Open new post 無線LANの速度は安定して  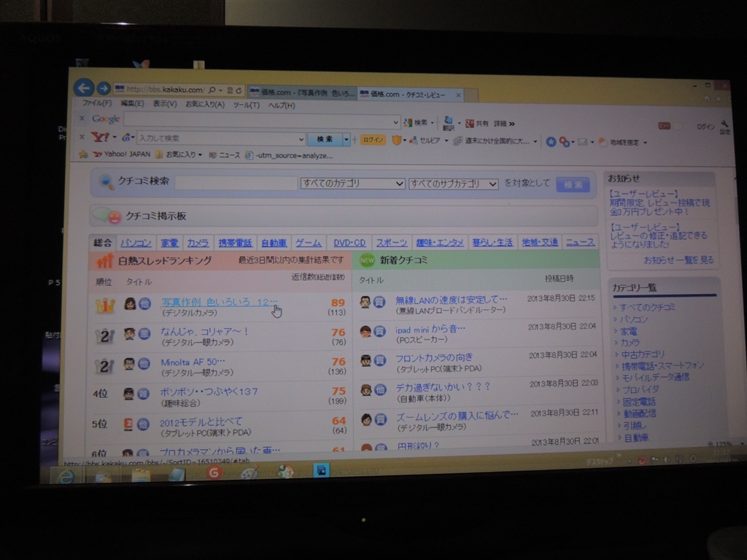pos(451,300)
